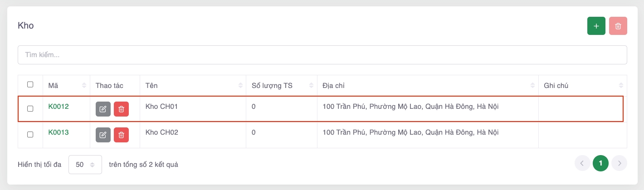The image size is (644, 190).
Task: Open the K0012 warehouse code link
Action: coord(59,107)
